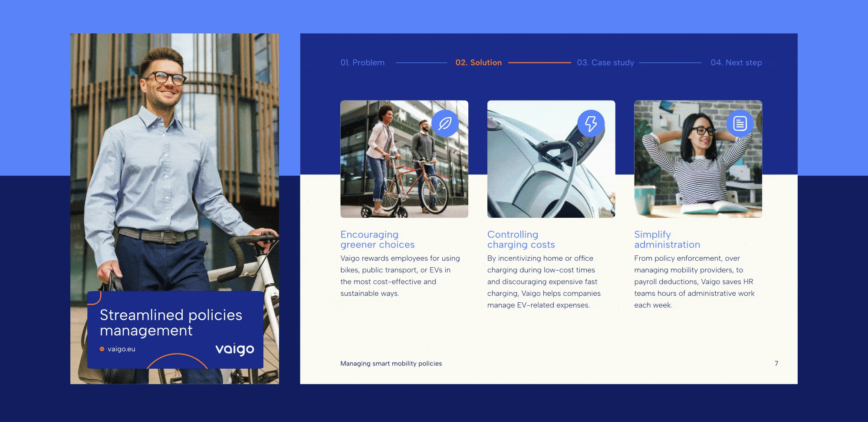
Task: Click the Simplify administration heading
Action: coord(667,239)
